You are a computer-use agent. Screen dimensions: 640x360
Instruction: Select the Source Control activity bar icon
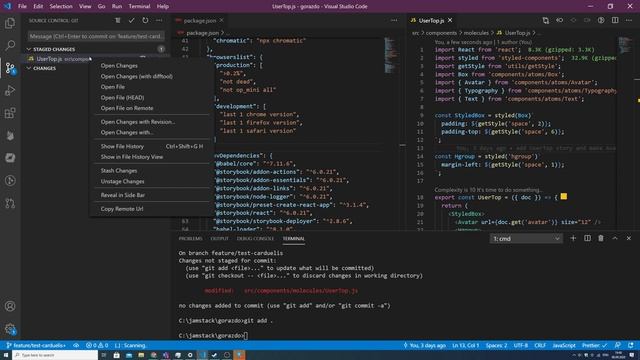pos(10,68)
